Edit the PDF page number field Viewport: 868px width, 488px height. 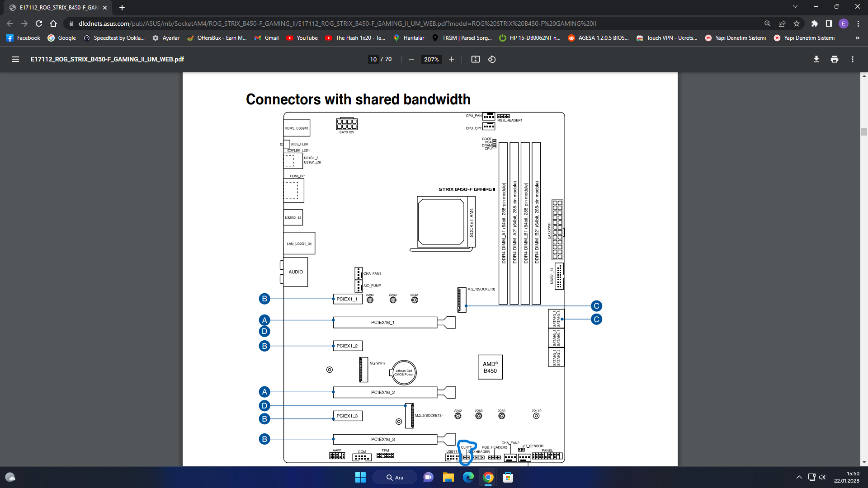click(x=373, y=59)
